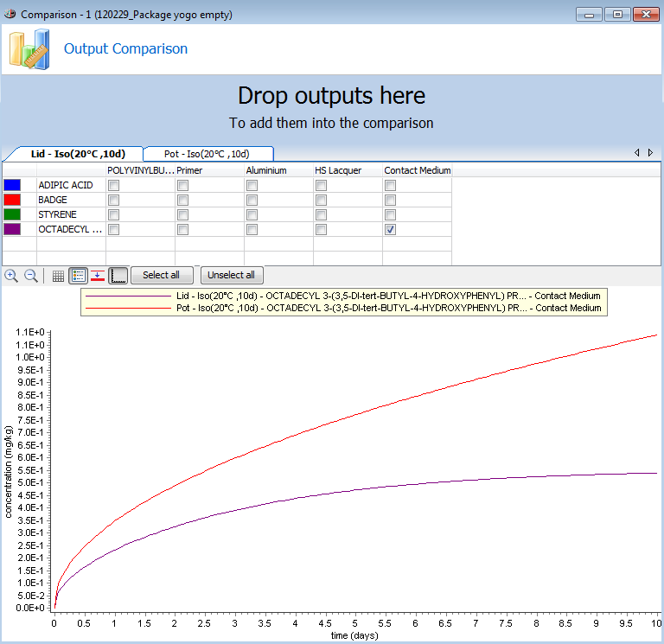Check ADIPIC ACID Primer checkbox
The image size is (664, 644).
coord(182,185)
